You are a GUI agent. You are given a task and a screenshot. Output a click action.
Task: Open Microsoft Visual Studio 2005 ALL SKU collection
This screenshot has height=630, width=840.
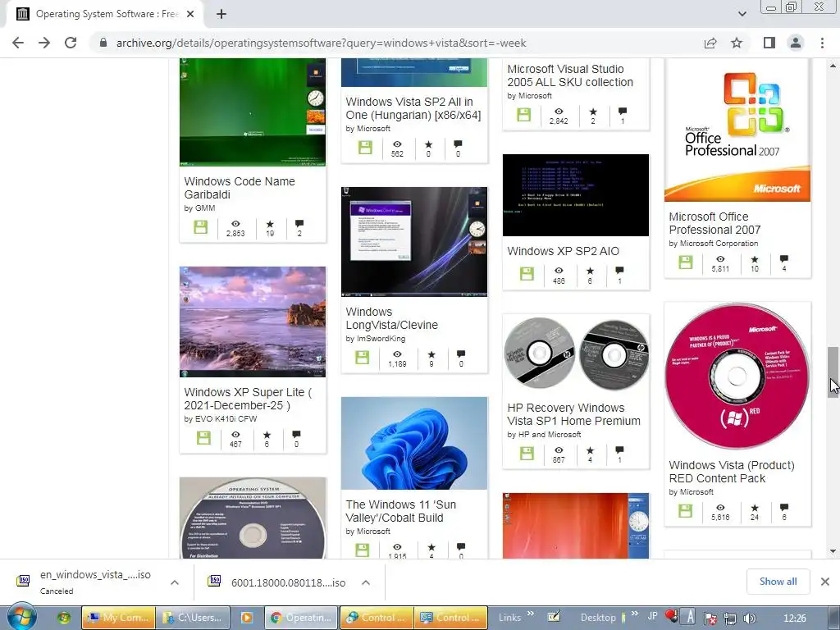click(x=570, y=75)
